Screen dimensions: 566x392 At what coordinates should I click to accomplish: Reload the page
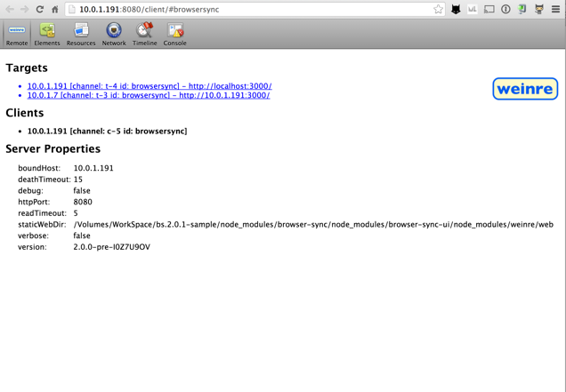39,9
